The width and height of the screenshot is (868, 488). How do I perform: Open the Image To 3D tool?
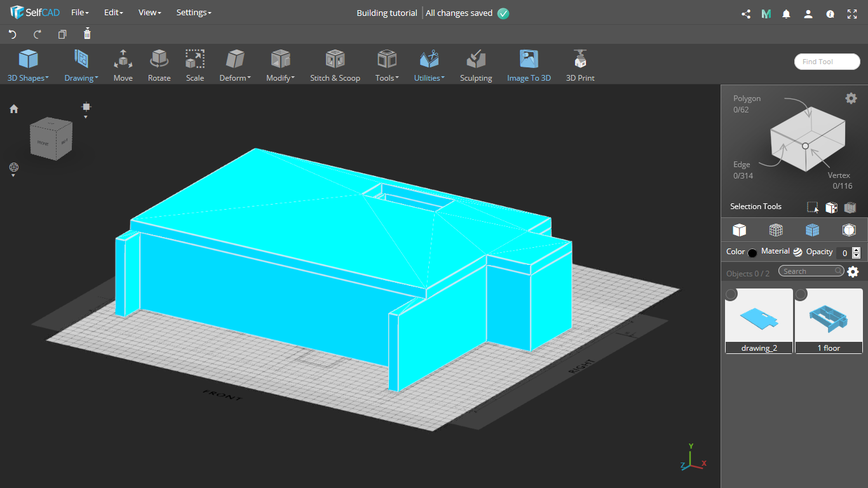[x=529, y=66]
